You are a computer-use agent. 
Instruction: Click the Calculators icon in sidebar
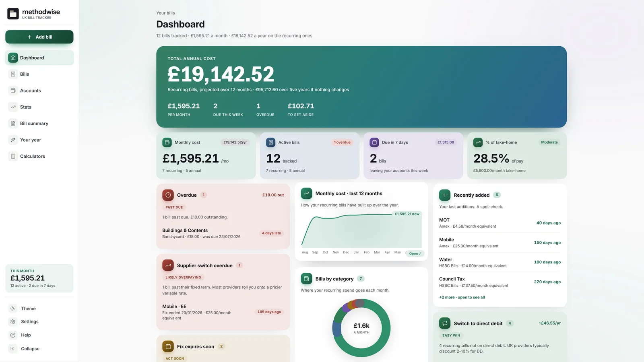(13, 156)
